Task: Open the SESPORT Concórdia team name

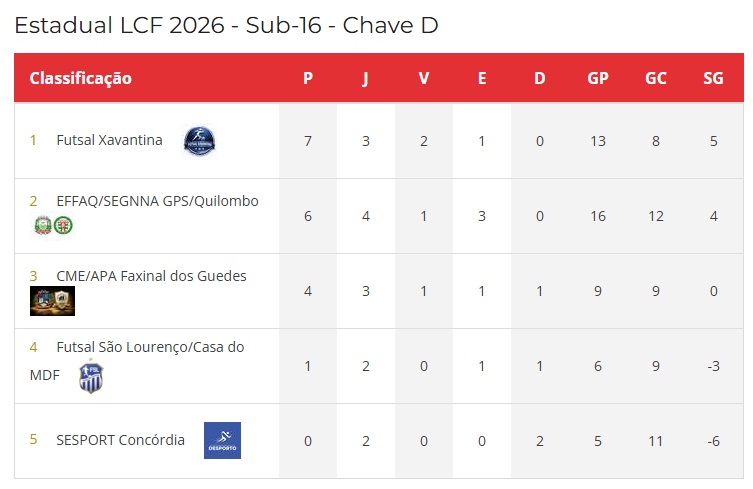Action: pyautogui.click(x=121, y=440)
